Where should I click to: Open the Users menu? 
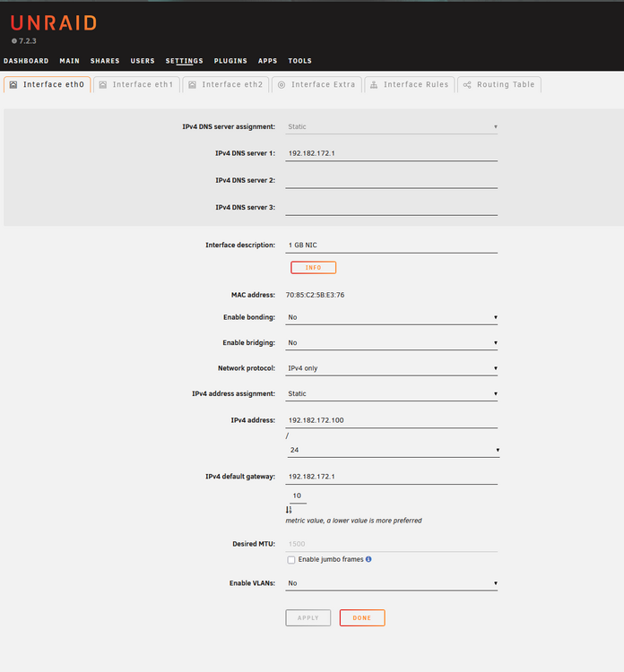(143, 61)
